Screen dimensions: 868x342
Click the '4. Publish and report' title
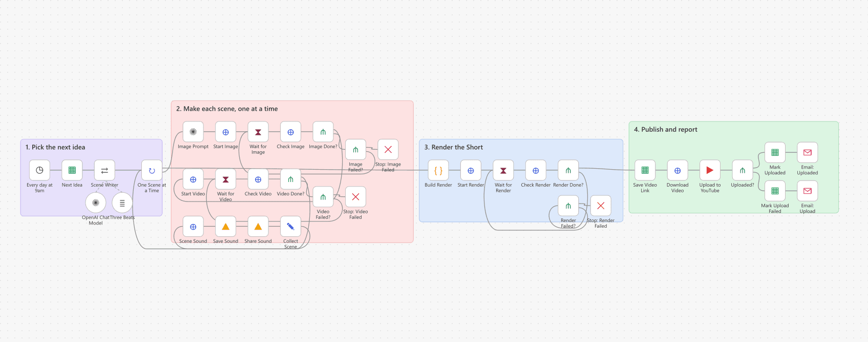[x=666, y=129]
